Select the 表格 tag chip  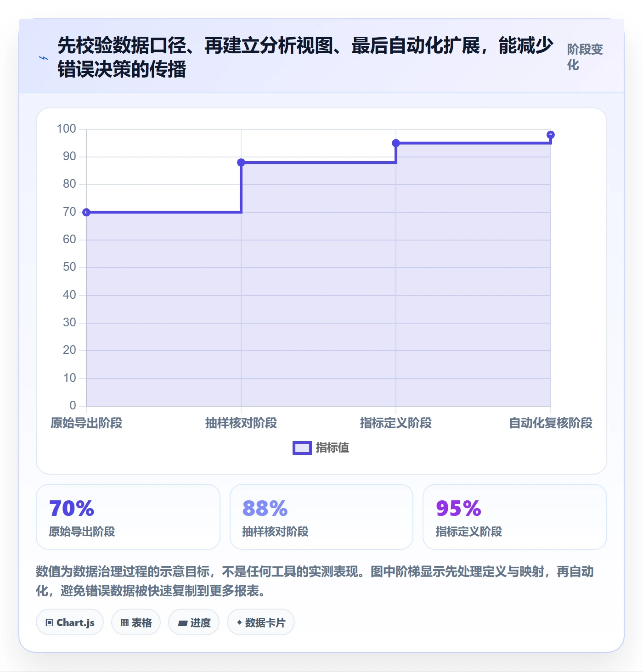(136, 622)
